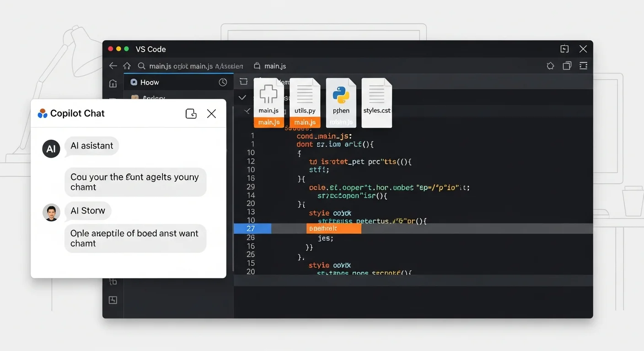Click the copy editors icon in the toolbar
The width and height of the screenshot is (644, 351).
(567, 65)
